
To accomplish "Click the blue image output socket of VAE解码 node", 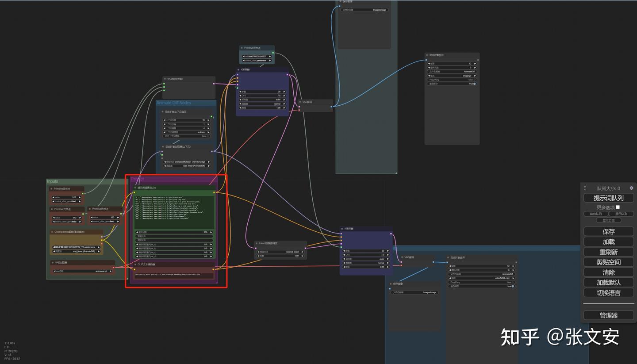I will [x=331, y=106].
